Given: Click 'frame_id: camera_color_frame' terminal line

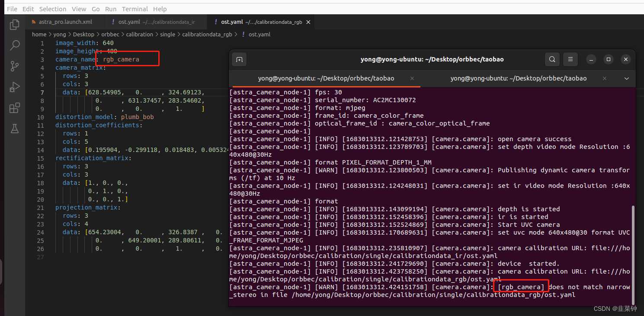Looking at the screenshot, I should point(369,116).
